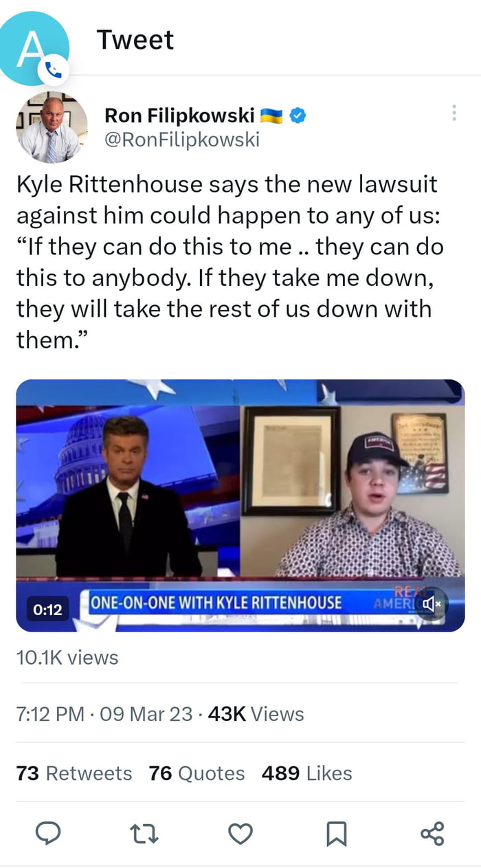Screen dimensions: 481x868
Task: Unmute the video with the speaker icon
Action: tap(432, 604)
